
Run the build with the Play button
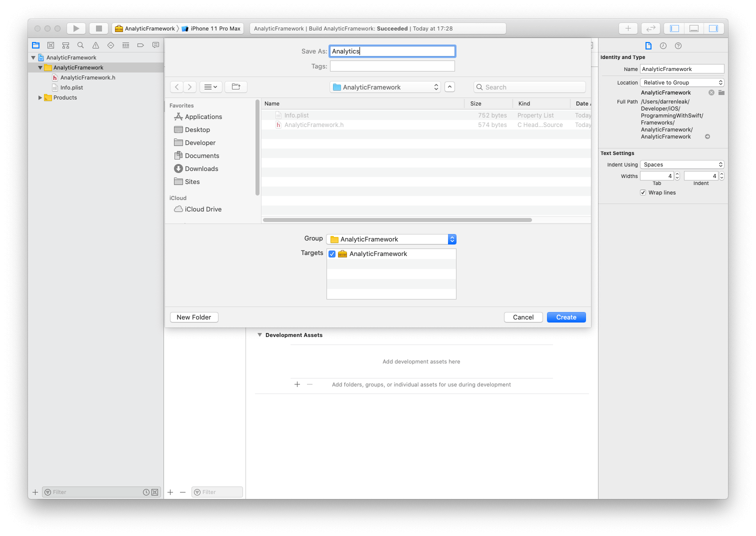(76, 28)
